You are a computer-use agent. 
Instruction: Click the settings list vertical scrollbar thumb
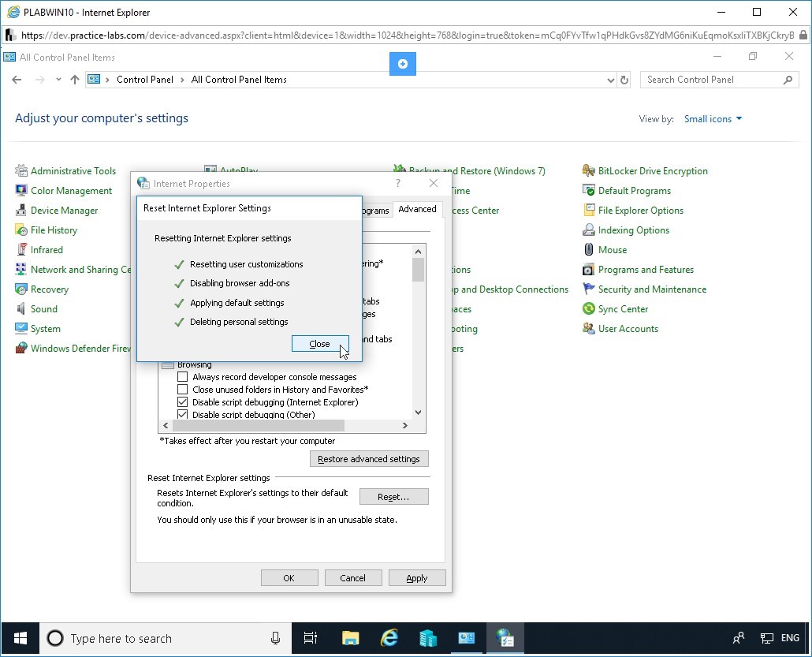coord(419,270)
